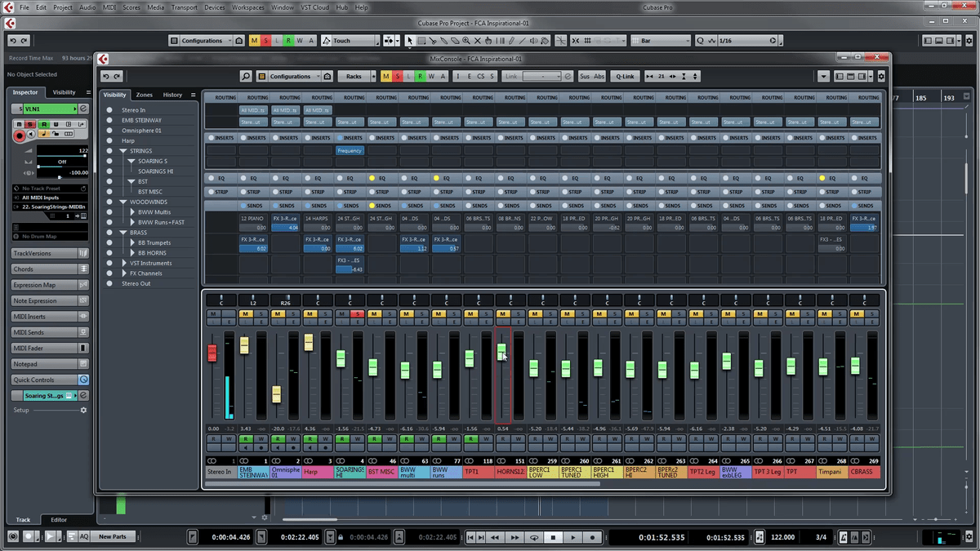980x551 pixels.
Task: Click the Stop button in transport bar
Action: 554,537
